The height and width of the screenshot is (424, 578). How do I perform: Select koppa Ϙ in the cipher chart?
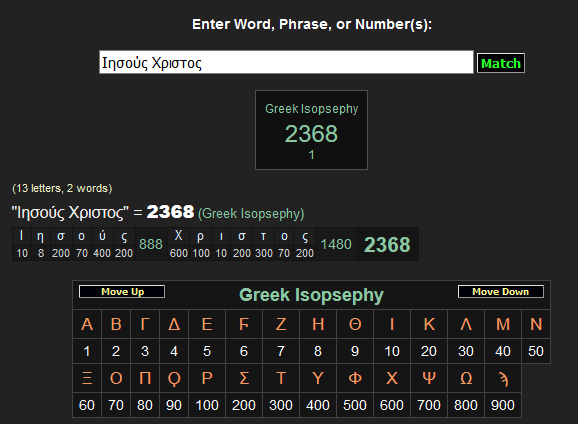174,378
